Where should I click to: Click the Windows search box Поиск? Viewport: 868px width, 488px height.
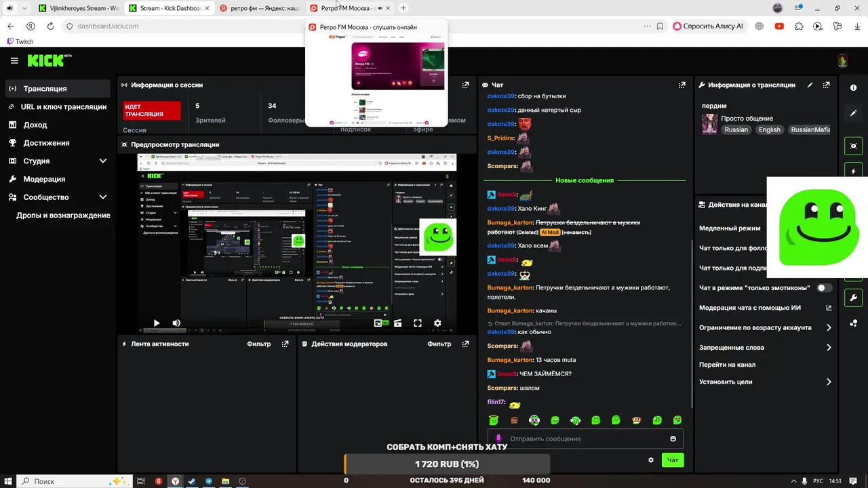[x=75, y=481]
